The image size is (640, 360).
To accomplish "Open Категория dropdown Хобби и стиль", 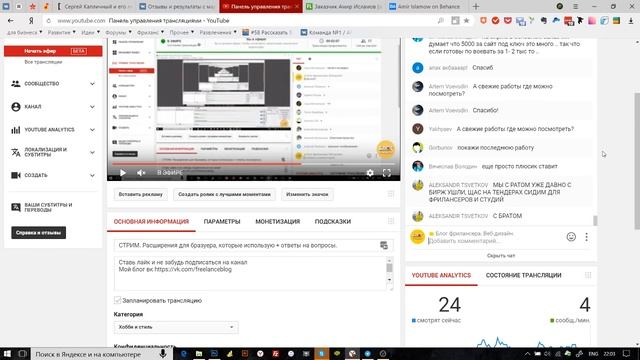I will click(176, 327).
